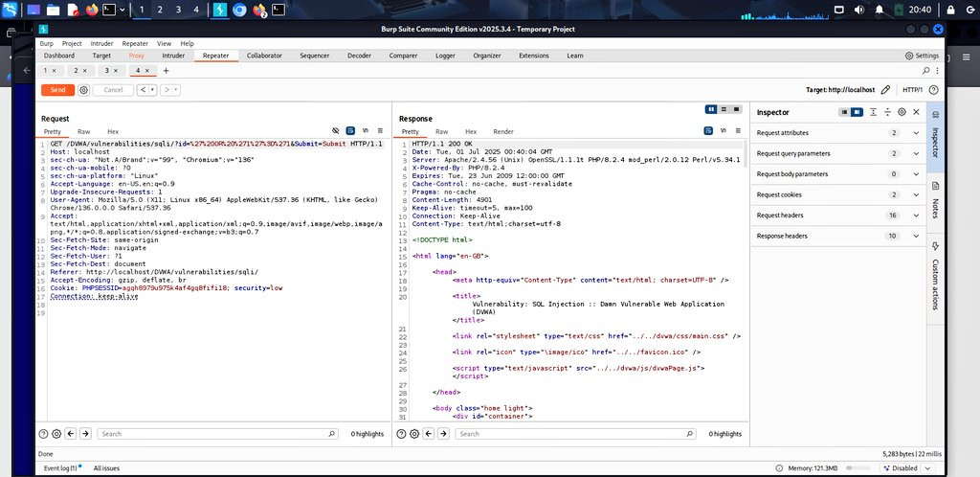This screenshot has height=477, width=980.
Task: Toggle Request pretty-print format button
Action: tap(350, 130)
